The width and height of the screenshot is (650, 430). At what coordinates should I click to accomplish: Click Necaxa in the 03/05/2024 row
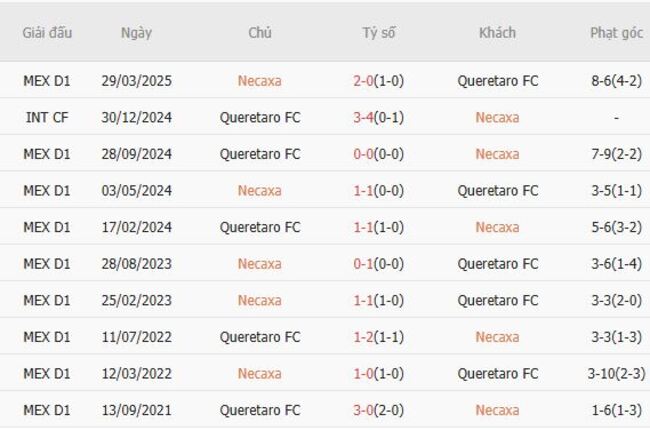(259, 191)
